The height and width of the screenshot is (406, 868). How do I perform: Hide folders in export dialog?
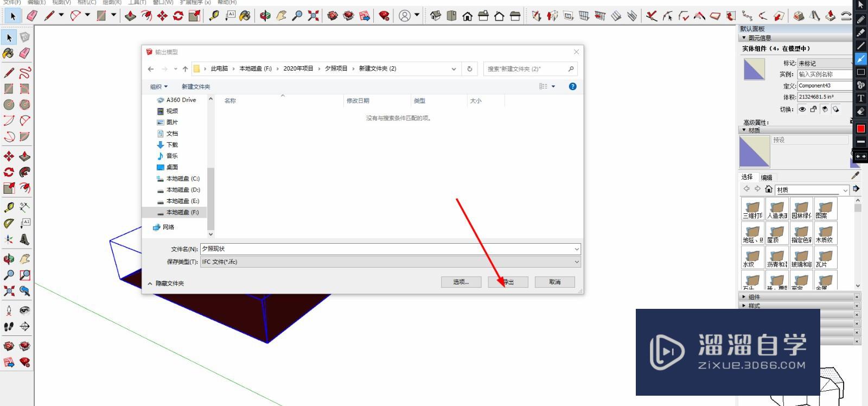(x=166, y=283)
